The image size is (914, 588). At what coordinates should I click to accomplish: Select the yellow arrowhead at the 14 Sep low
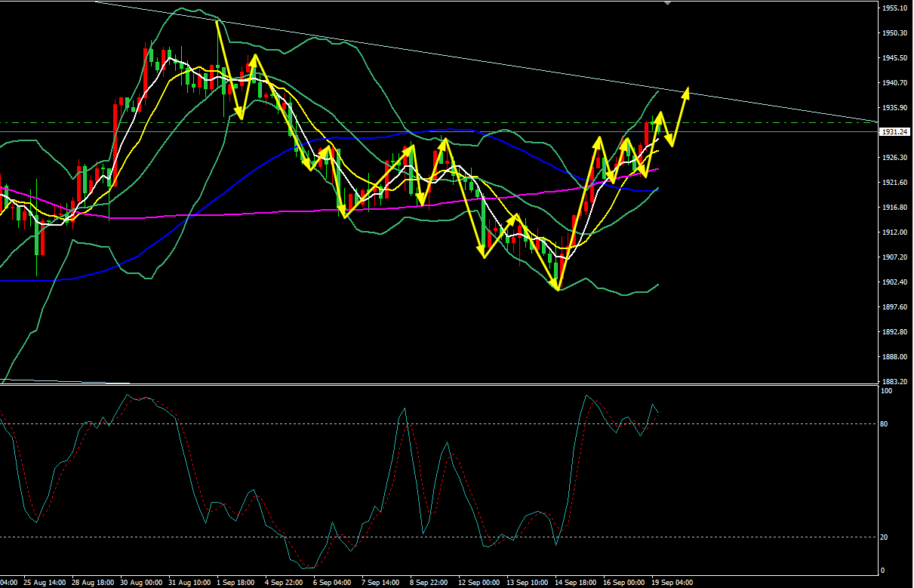click(x=558, y=287)
